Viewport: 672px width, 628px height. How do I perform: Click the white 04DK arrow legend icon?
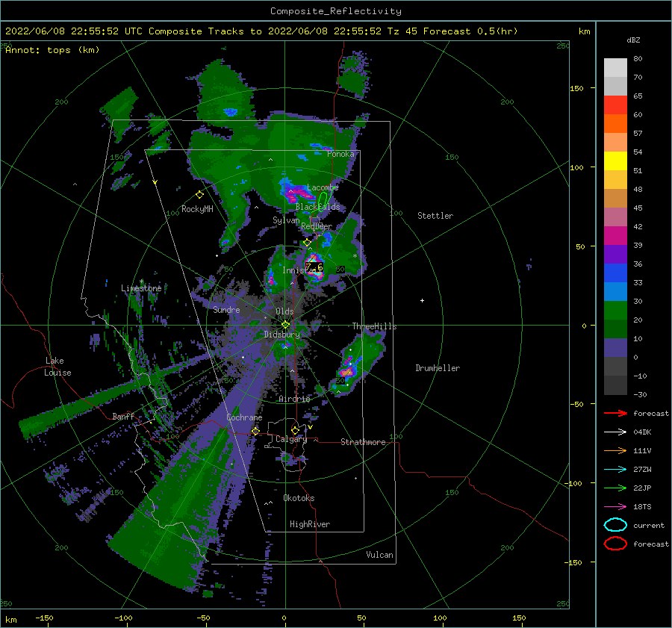(615, 432)
